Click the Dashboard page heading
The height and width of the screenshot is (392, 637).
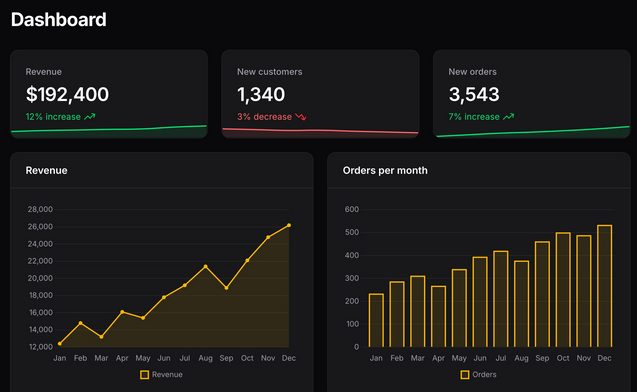[x=58, y=19]
